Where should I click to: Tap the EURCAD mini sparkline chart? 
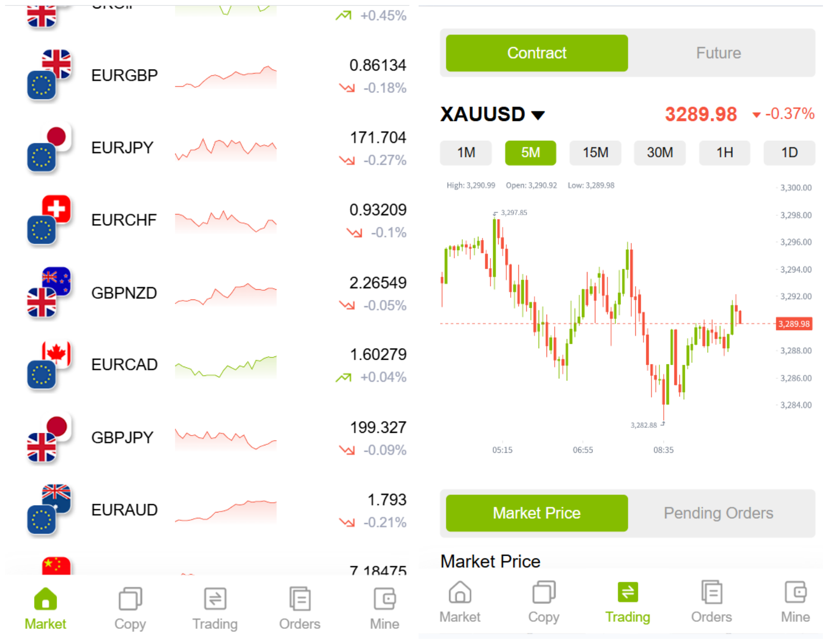pyautogui.click(x=226, y=366)
